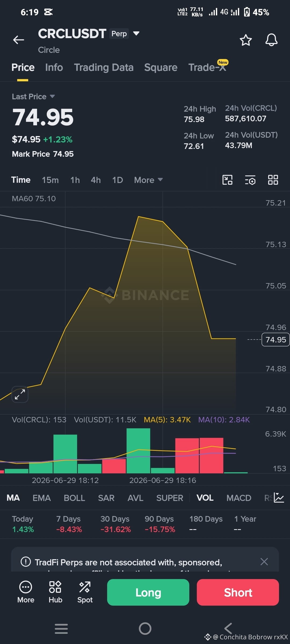
Task: Dismiss the TradFi Perps notice
Action: tap(264, 562)
